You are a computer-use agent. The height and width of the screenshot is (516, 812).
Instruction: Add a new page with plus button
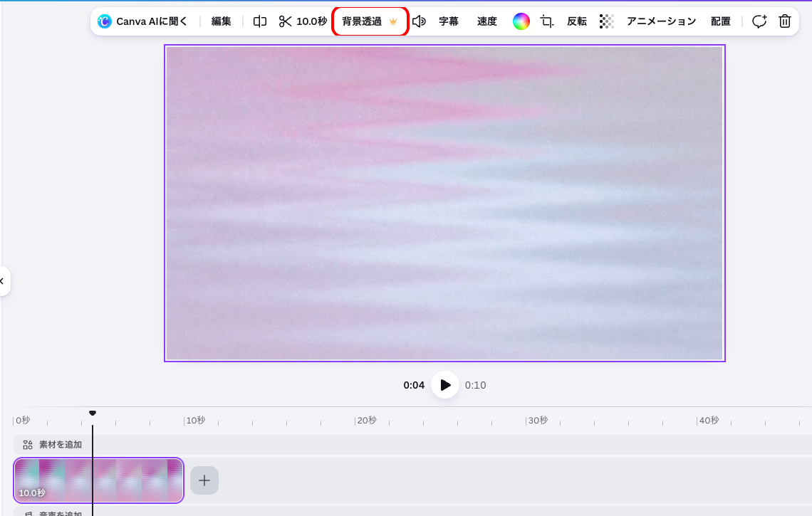pos(204,480)
